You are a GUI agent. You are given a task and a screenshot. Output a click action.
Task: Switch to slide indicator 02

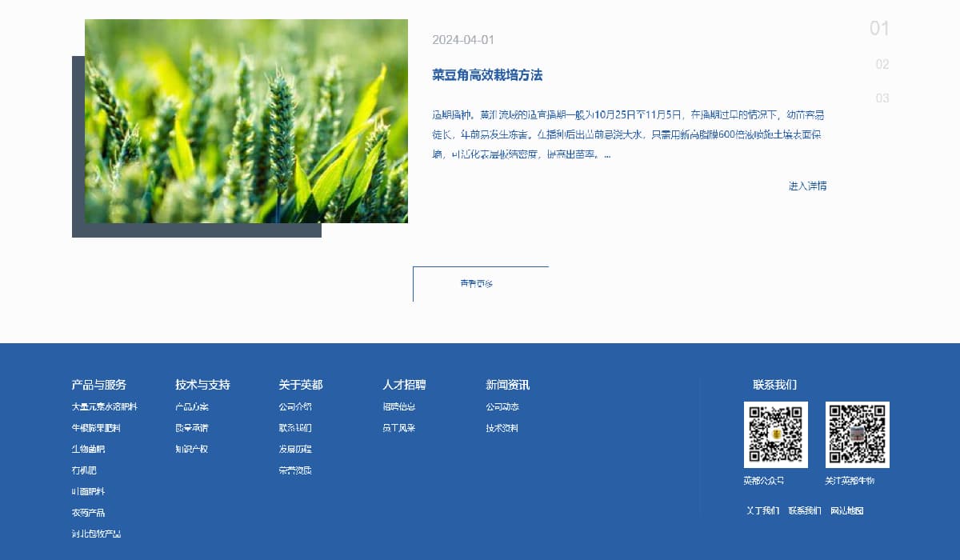[882, 64]
